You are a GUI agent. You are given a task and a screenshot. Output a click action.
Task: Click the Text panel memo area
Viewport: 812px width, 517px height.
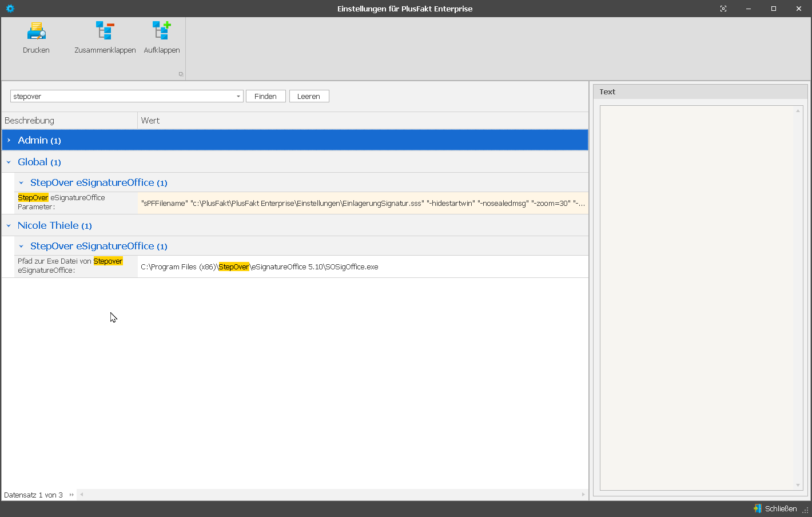(698, 297)
